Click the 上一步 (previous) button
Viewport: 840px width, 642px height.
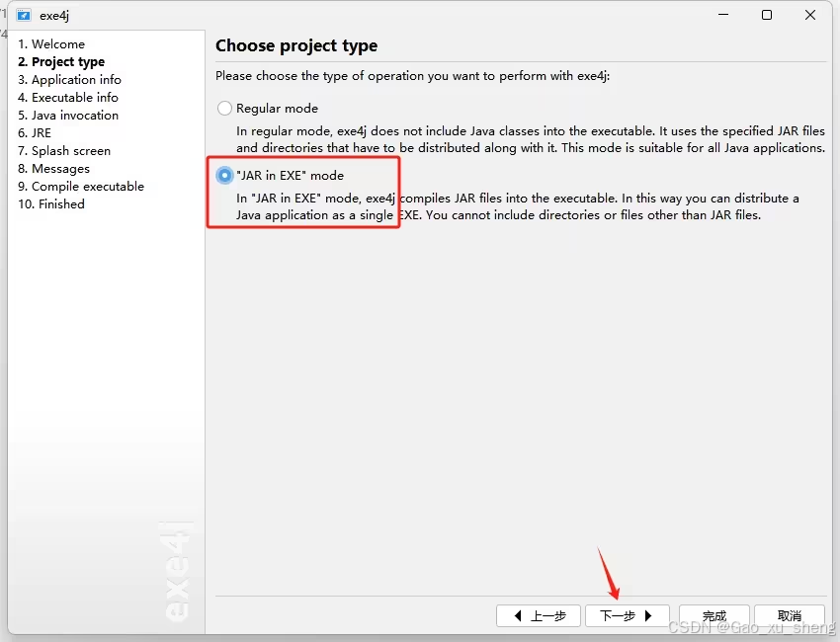coord(539,615)
